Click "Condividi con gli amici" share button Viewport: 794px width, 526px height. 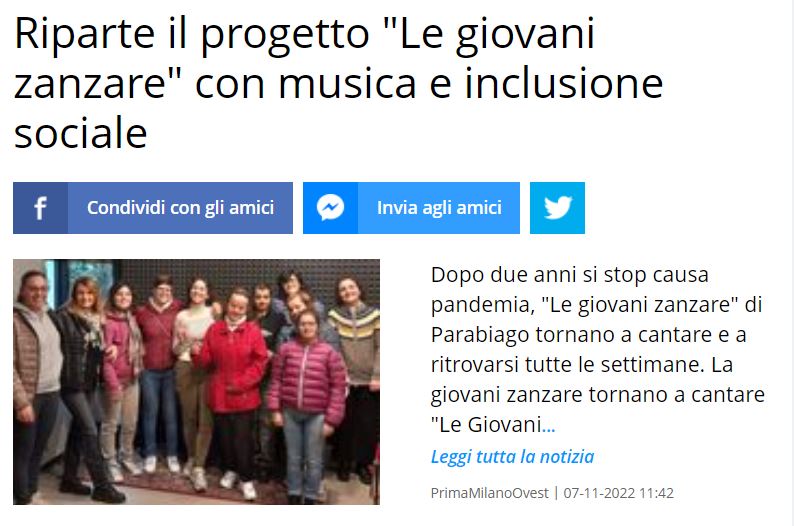pyautogui.click(x=153, y=208)
